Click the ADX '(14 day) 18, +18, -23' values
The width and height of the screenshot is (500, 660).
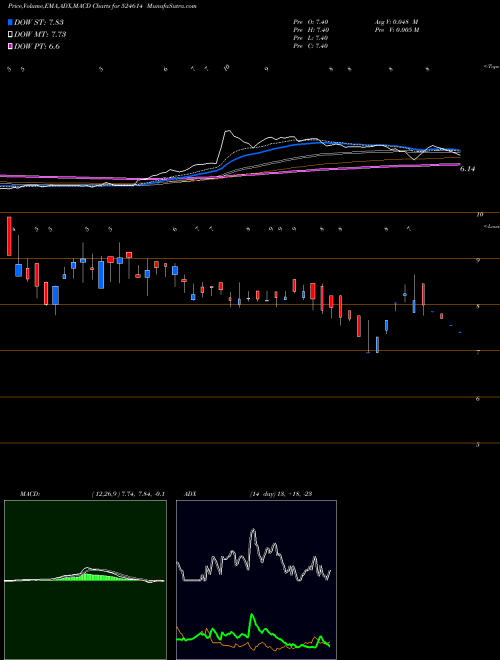pos(280,494)
